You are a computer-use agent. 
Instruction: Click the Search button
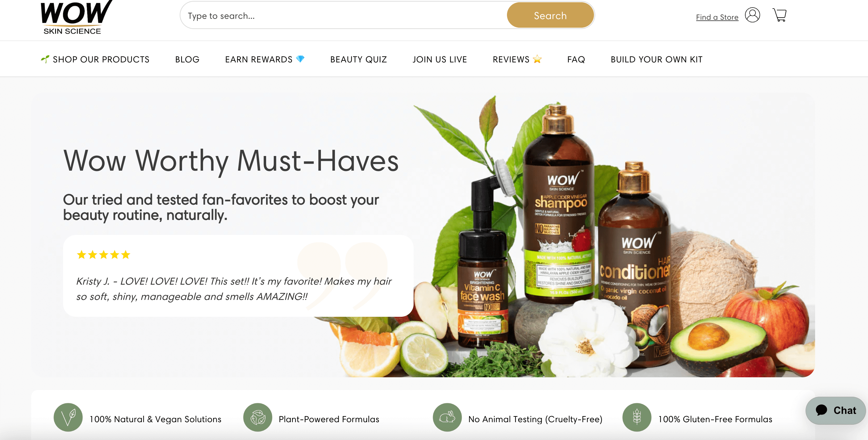coord(550,15)
